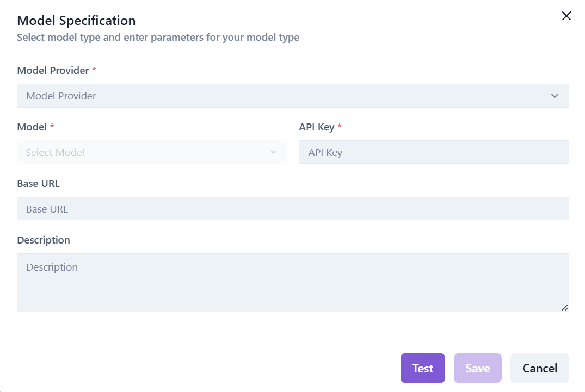Click the Model field label
585x392 pixels.
(x=32, y=127)
